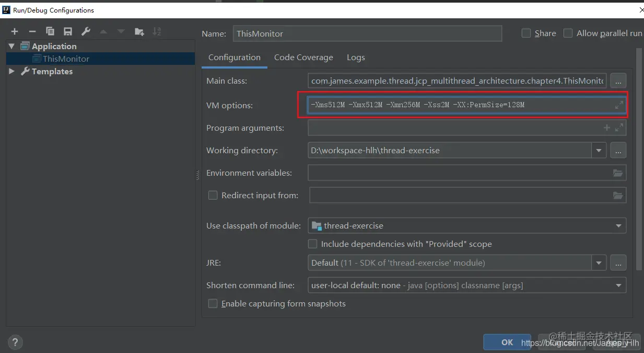This screenshot has height=353, width=644.
Task: Open the wrench edit defaults icon
Action: point(86,32)
